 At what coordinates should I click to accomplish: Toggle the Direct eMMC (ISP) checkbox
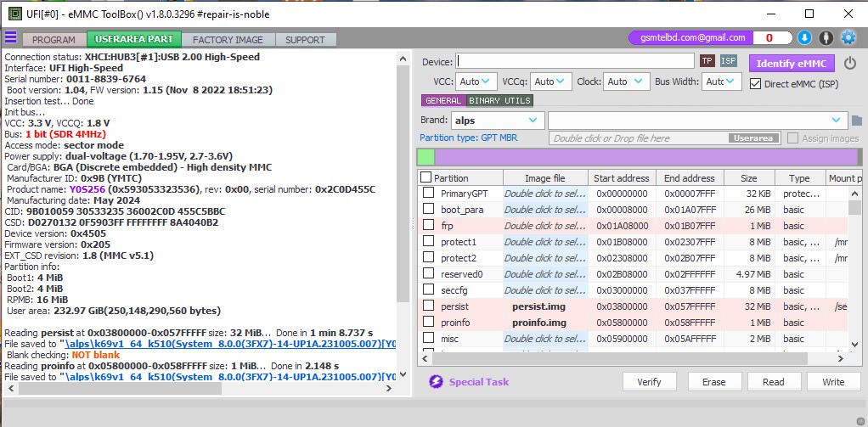coord(756,83)
